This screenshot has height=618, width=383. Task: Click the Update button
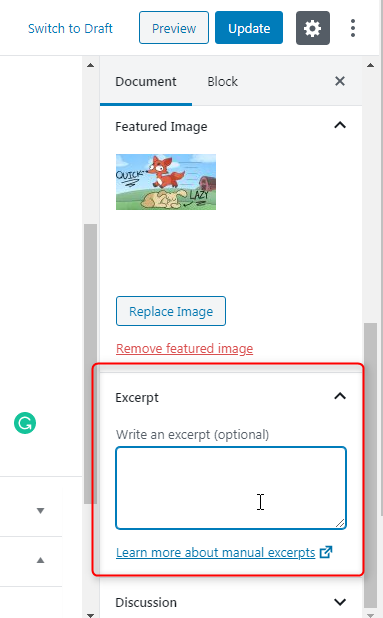coord(249,28)
